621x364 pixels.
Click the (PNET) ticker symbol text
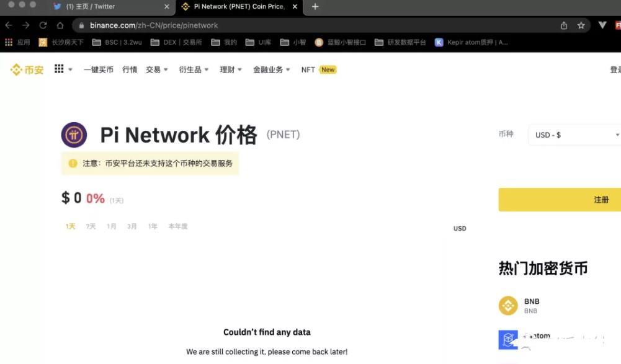point(283,135)
